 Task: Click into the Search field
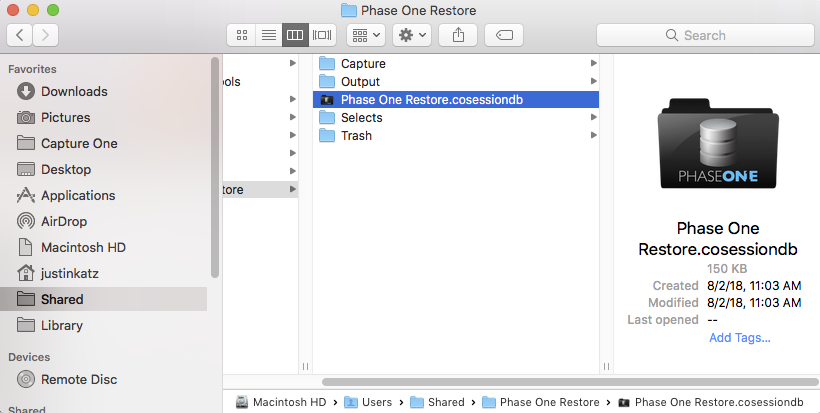pyautogui.click(x=705, y=35)
